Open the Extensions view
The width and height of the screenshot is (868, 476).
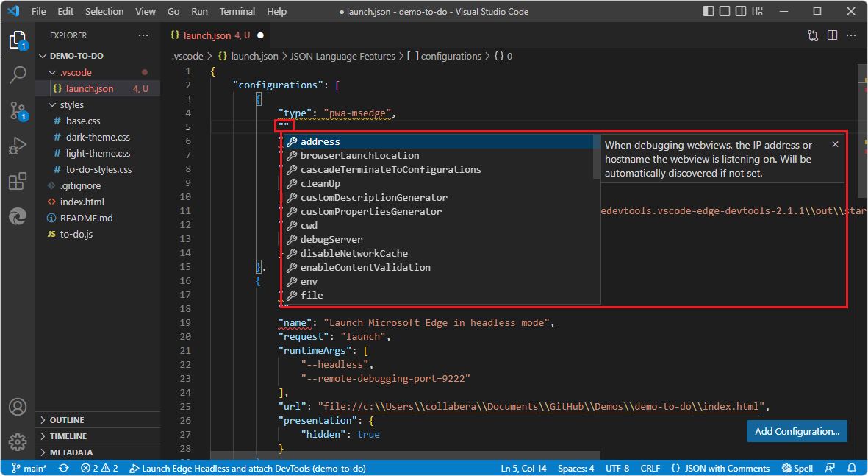click(x=18, y=181)
